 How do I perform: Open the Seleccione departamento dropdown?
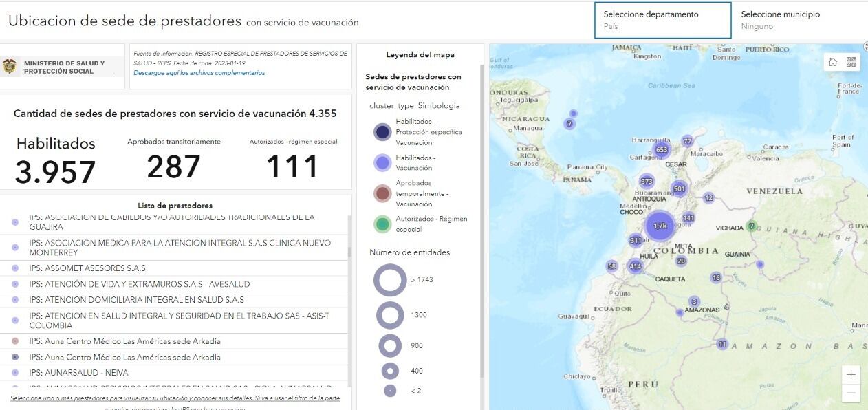coord(662,19)
